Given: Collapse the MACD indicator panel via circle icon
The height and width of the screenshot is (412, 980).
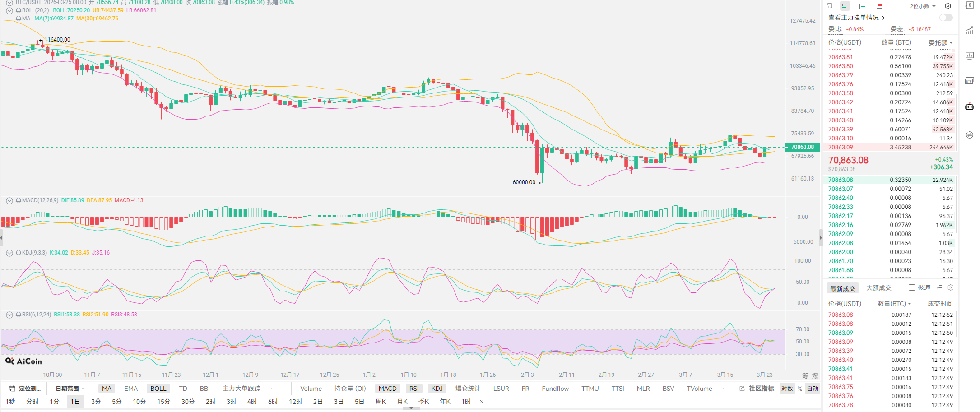Looking at the screenshot, I should point(9,200).
